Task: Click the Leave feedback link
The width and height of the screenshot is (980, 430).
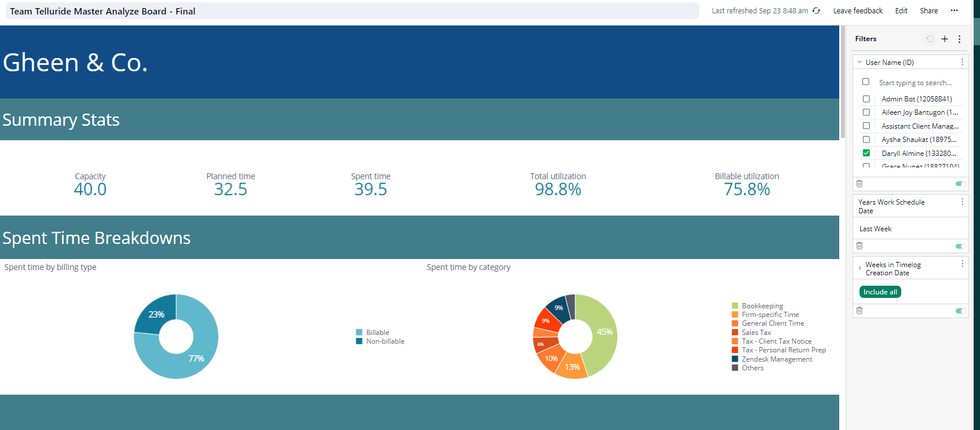Action: [x=858, y=11]
